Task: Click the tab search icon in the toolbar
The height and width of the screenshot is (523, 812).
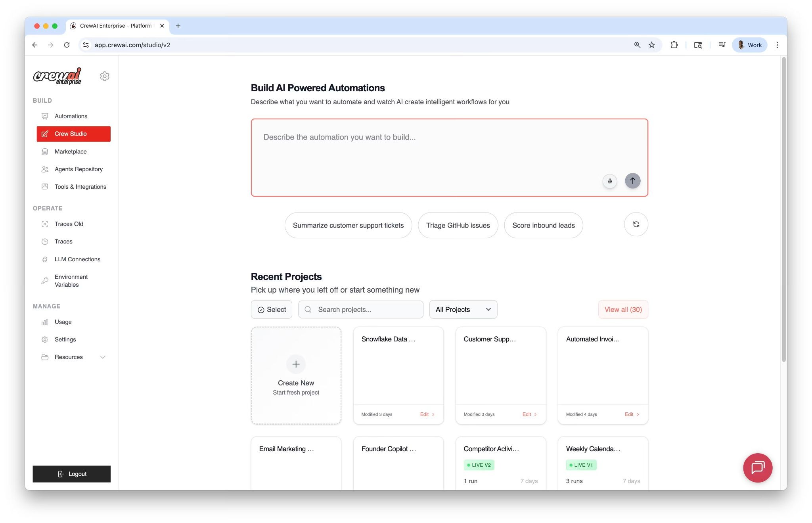Action: tap(698, 45)
